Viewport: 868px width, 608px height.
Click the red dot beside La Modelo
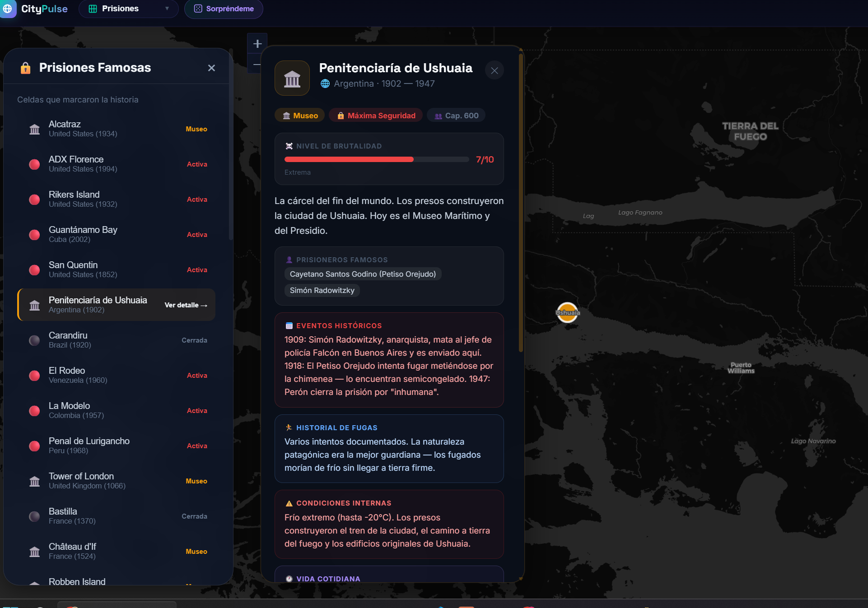[34, 411]
